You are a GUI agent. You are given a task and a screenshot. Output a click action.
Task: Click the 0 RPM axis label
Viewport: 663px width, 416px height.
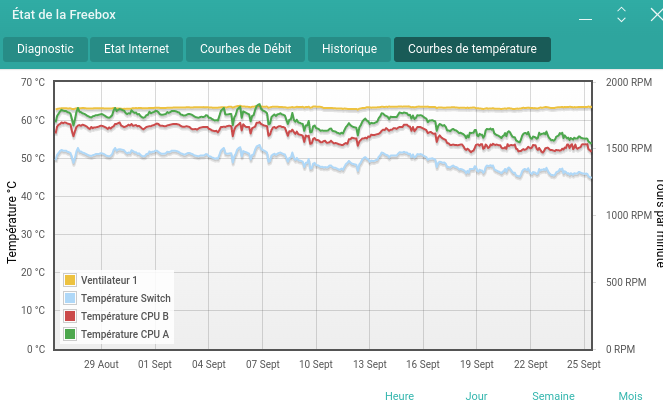click(x=620, y=349)
